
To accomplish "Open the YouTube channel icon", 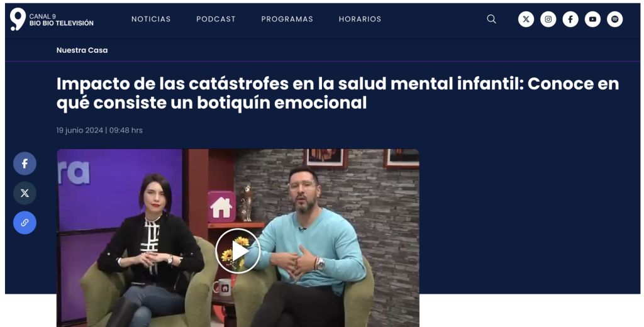I will 592,19.
